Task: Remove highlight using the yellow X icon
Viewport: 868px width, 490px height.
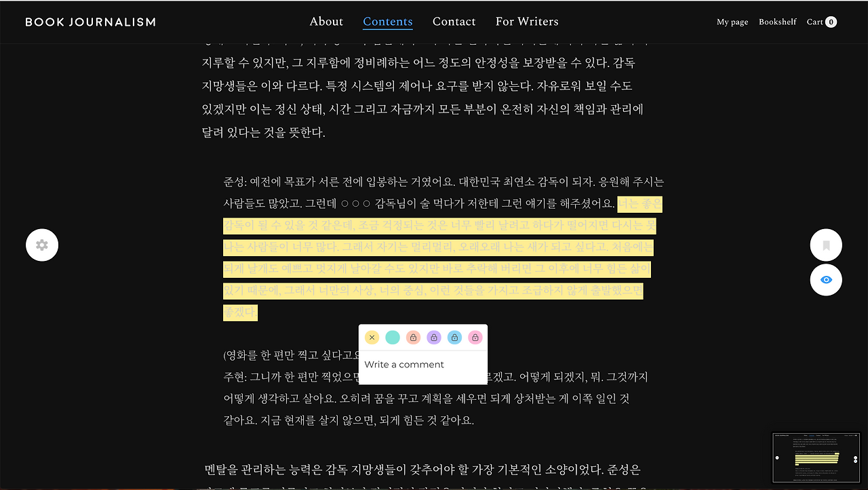Action: tap(372, 337)
